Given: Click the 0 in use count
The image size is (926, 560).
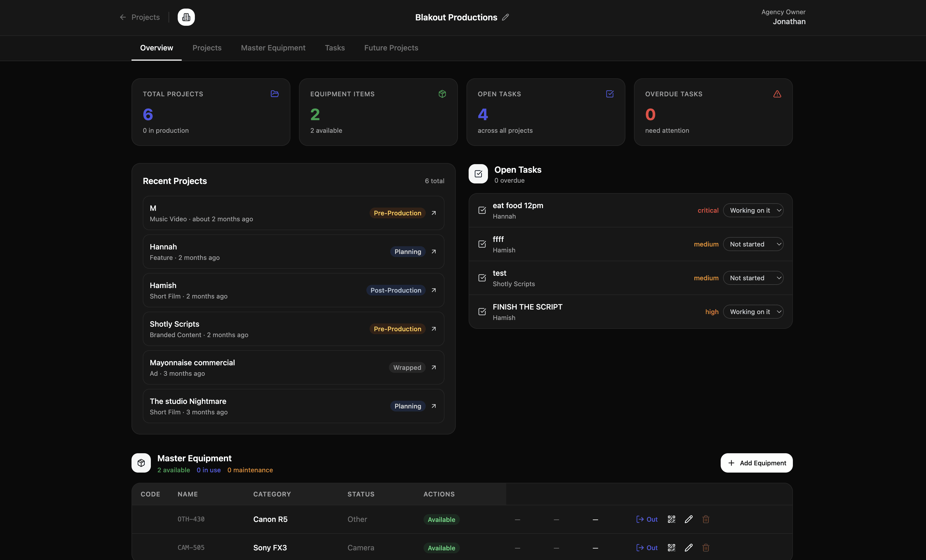Looking at the screenshot, I should 209,470.
